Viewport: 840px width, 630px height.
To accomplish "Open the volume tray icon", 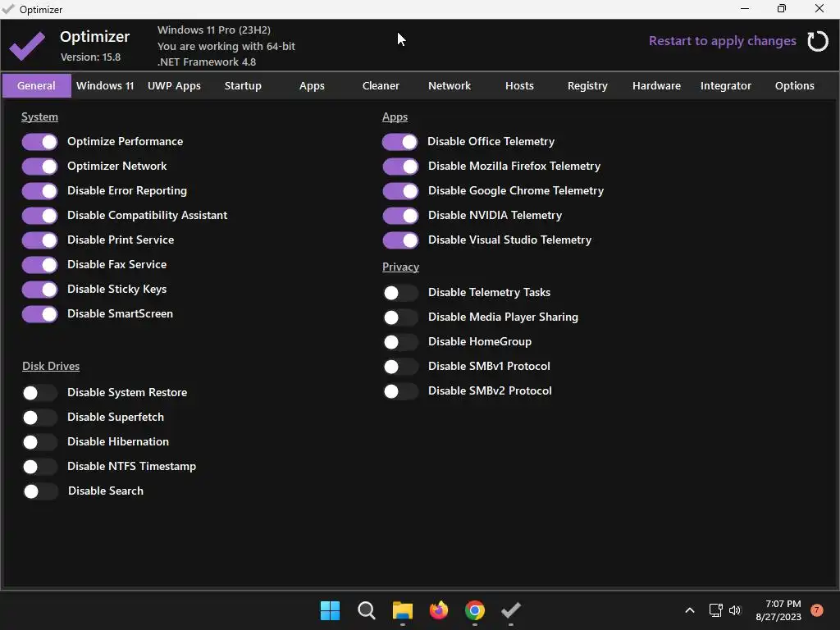I will point(735,610).
